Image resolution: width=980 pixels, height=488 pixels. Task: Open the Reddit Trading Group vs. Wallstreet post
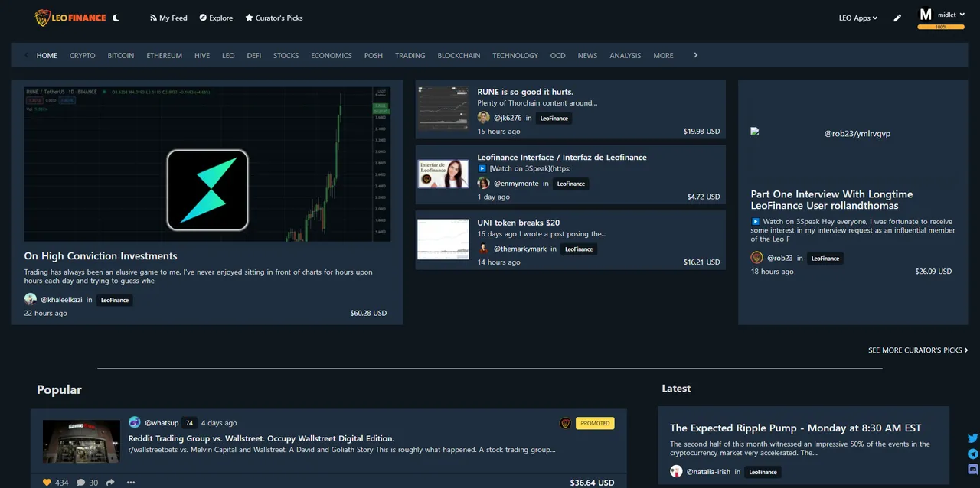tap(261, 438)
